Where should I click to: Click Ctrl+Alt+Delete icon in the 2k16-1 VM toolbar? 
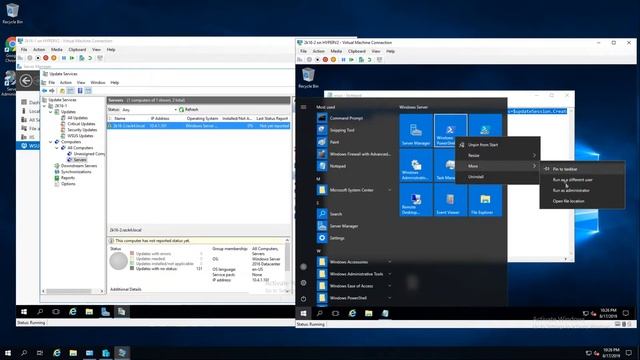click(21, 58)
